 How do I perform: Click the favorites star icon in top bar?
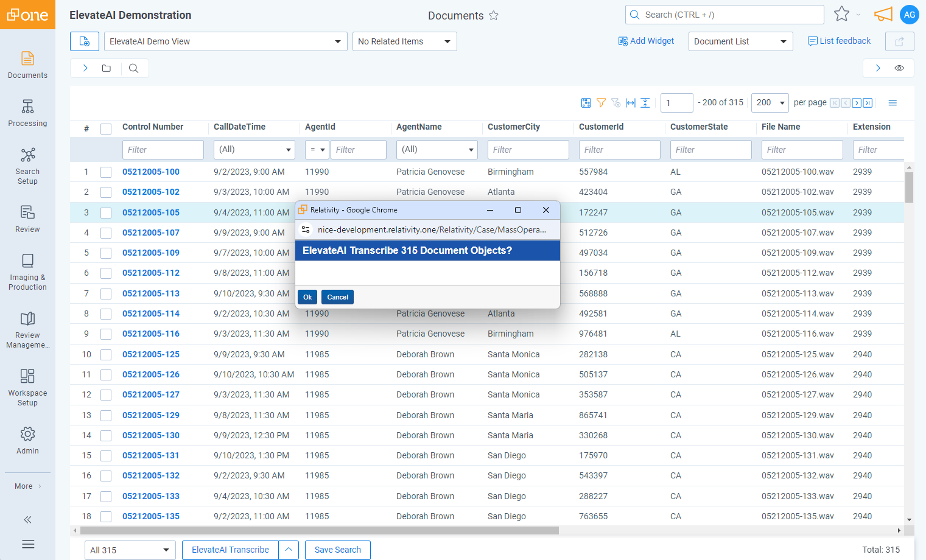841,14
